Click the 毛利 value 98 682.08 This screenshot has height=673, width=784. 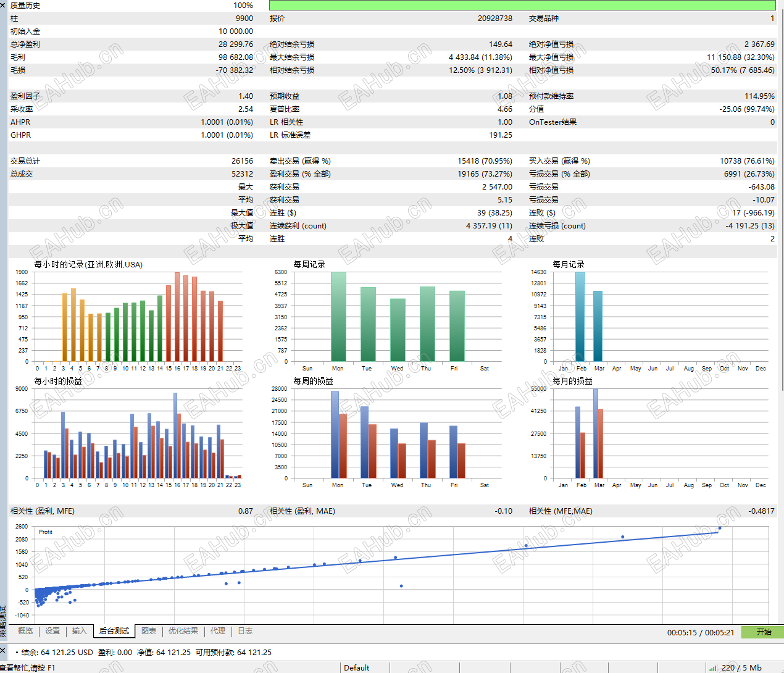[235, 57]
